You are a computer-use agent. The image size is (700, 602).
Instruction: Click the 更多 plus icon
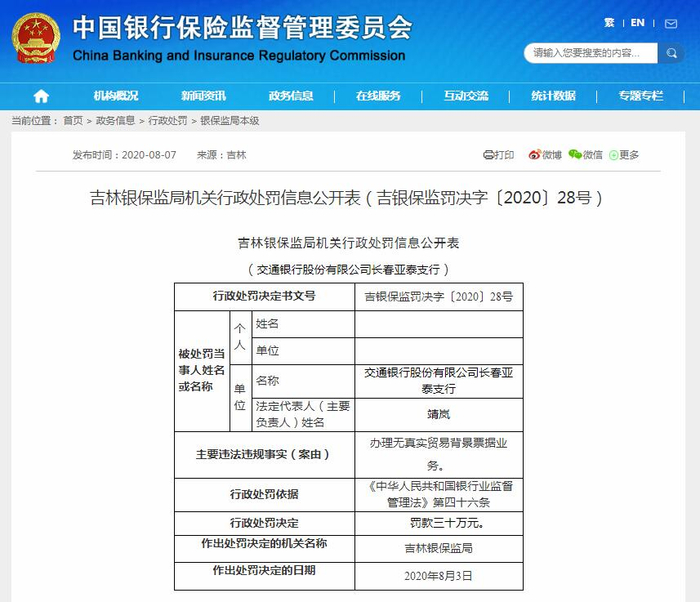click(x=624, y=155)
